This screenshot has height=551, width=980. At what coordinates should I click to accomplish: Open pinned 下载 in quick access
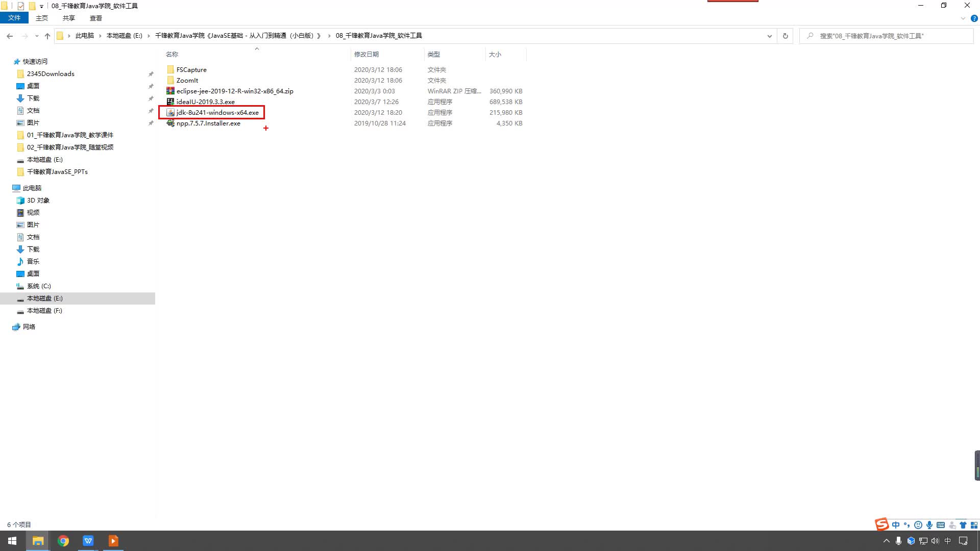pos(33,98)
